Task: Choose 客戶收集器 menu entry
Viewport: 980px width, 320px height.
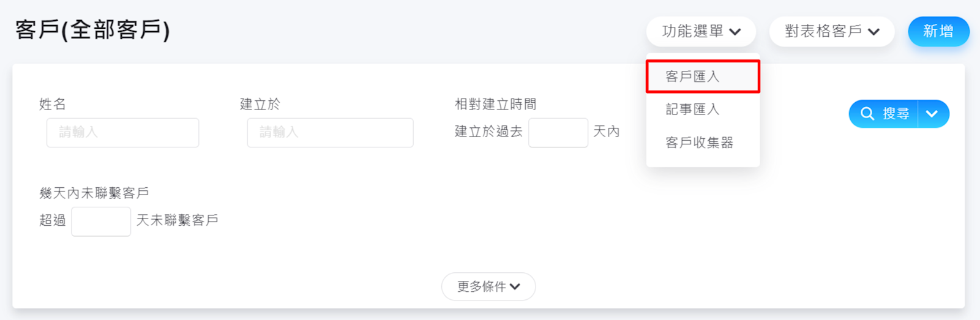Action: [x=703, y=143]
